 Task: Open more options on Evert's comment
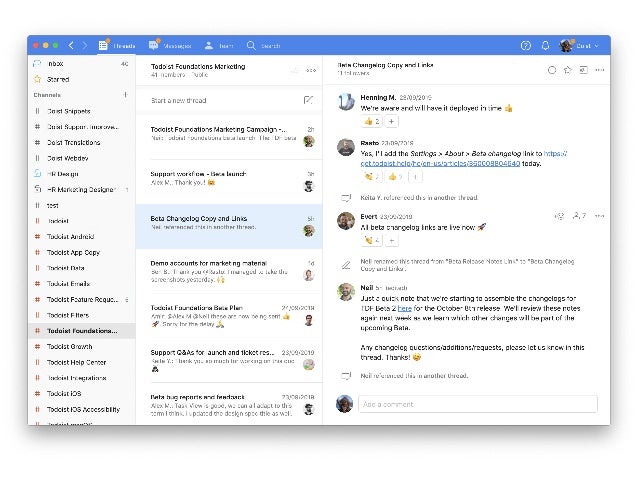pyautogui.click(x=599, y=216)
